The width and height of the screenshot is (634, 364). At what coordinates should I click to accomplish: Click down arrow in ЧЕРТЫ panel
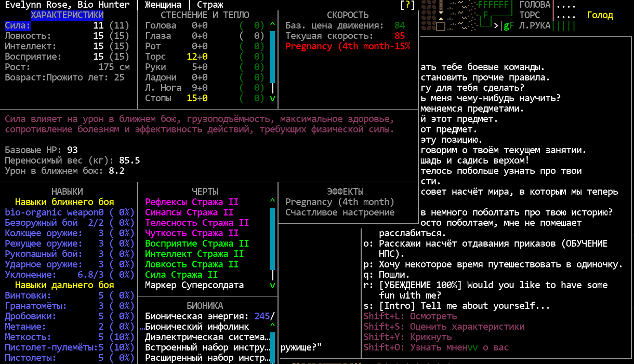coord(272,285)
